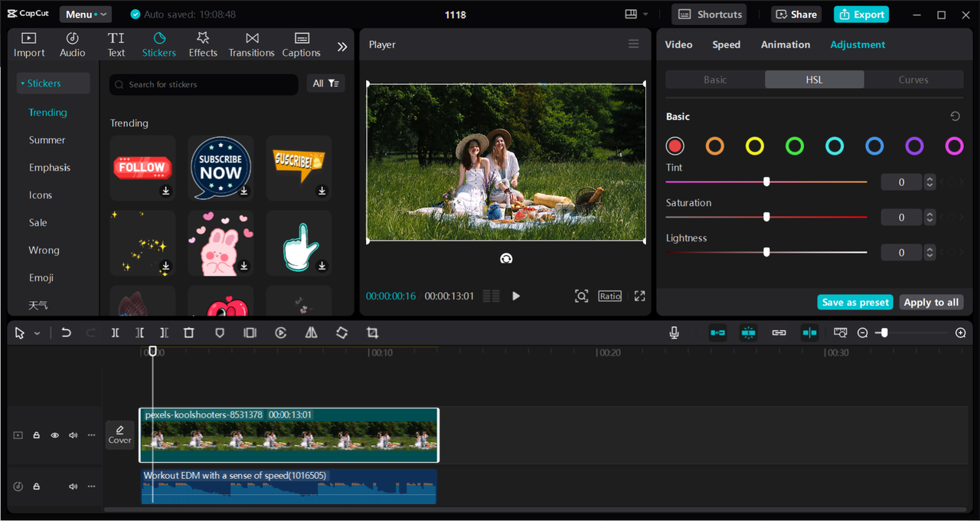The width and height of the screenshot is (980, 521).
Task: Select the green HSL color
Action: pos(795,146)
